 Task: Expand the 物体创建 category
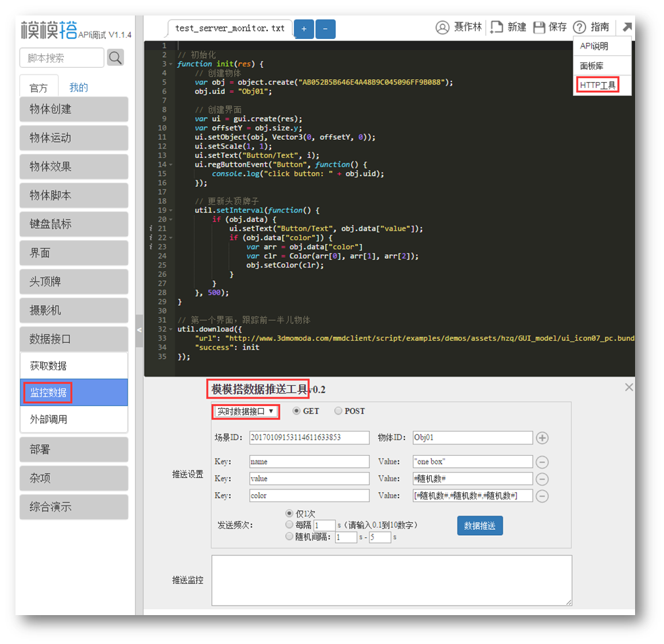click(x=74, y=109)
